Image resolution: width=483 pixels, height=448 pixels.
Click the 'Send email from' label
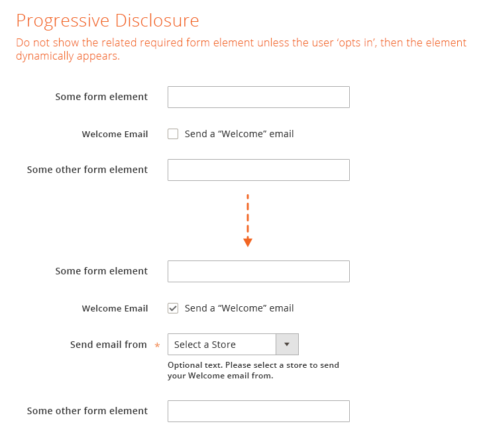109,345
